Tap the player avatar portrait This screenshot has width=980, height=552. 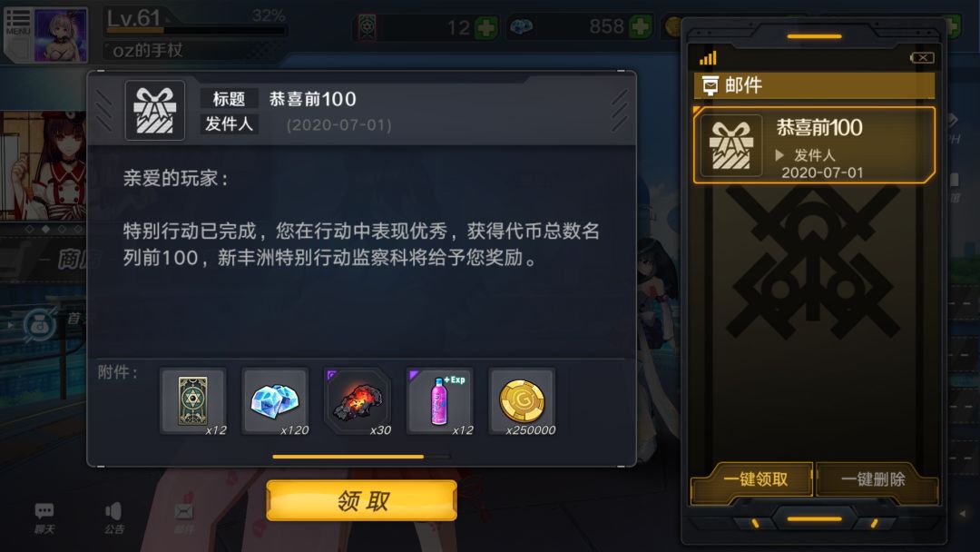coord(61,35)
